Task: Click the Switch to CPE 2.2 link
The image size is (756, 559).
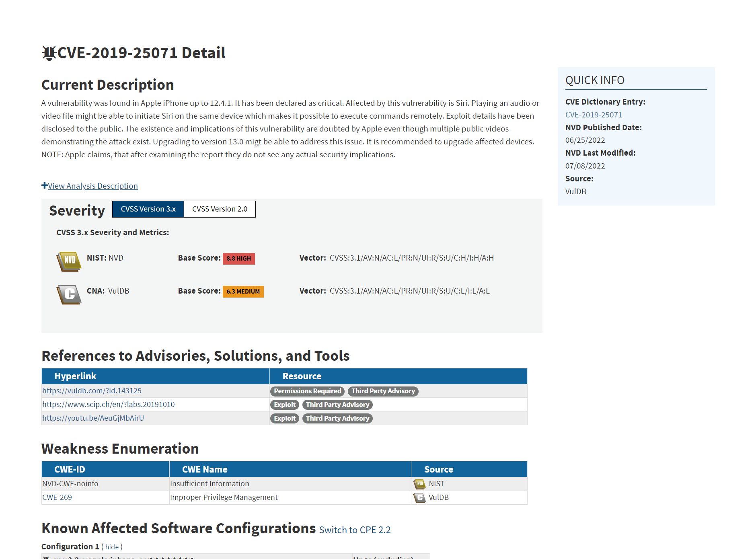Action: point(354,530)
